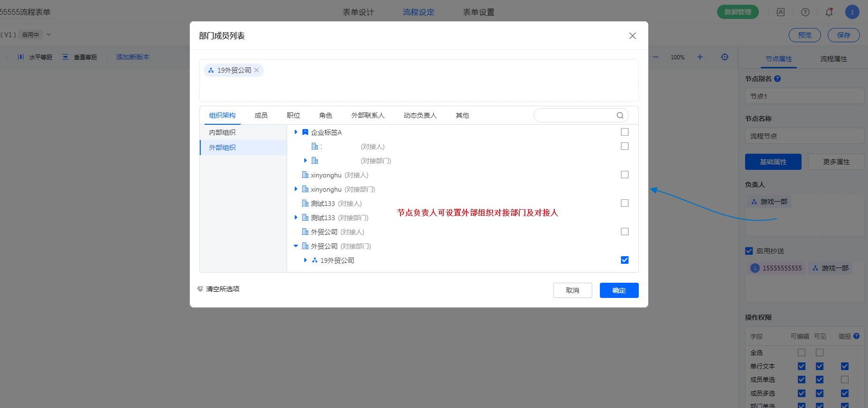The image size is (868, 408).
Task: Expand the 企业标签A tree node
Action: pos(296,132)
